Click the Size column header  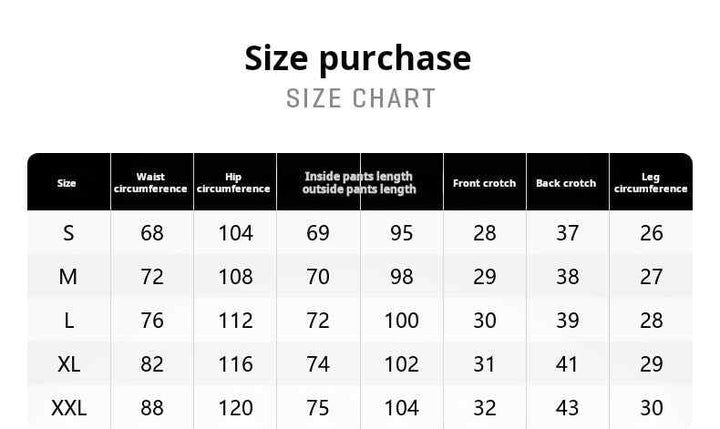(67, 183)
